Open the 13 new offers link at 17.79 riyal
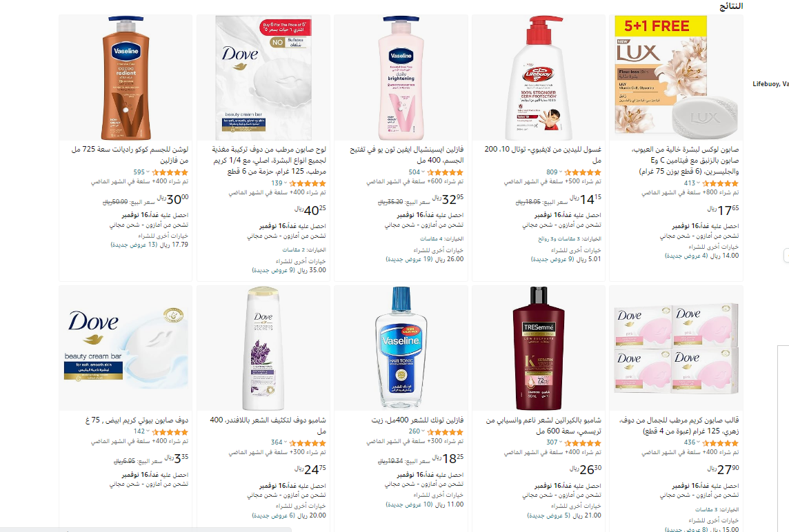The image size is (789, 532). tap(150, 245)
